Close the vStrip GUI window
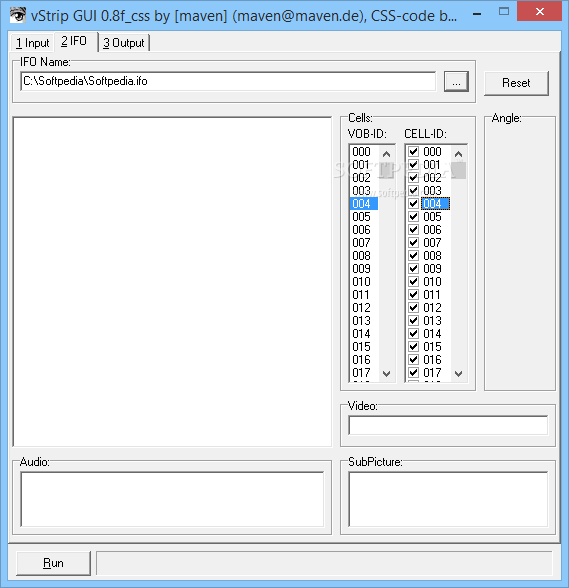569x588 pixels. pyautogui.click(x=539, y=12)
